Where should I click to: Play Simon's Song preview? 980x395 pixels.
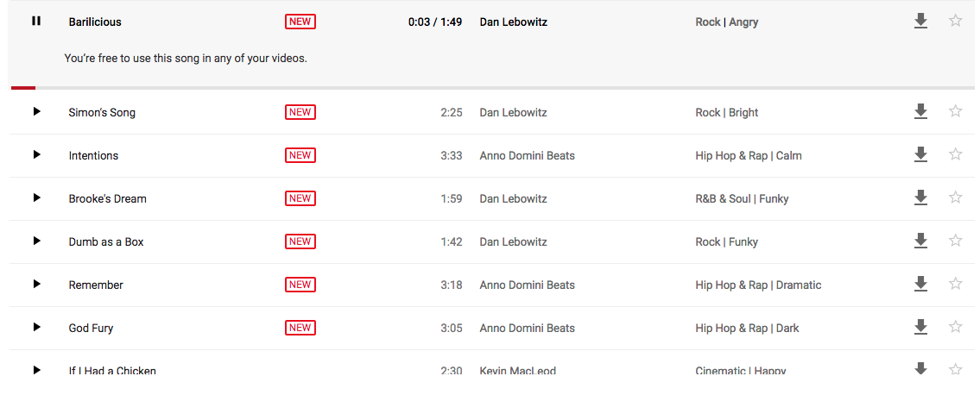(36, 112)
